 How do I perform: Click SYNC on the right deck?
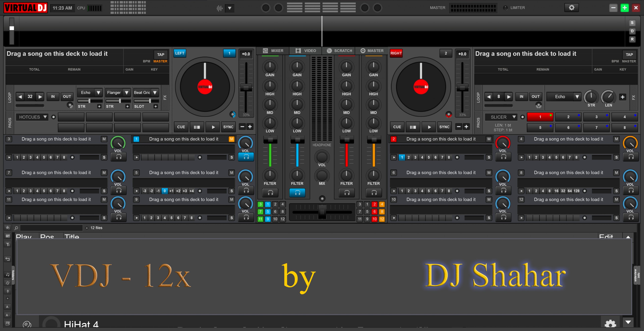coord(444,127)
